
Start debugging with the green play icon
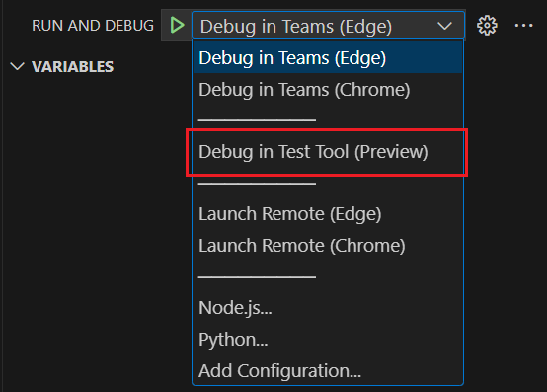(177, 26)
